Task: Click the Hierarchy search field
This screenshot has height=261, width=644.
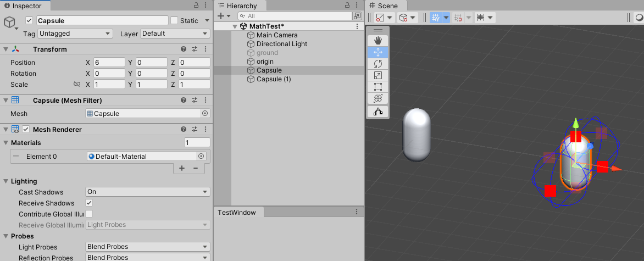Action: (x=294, y=16)
